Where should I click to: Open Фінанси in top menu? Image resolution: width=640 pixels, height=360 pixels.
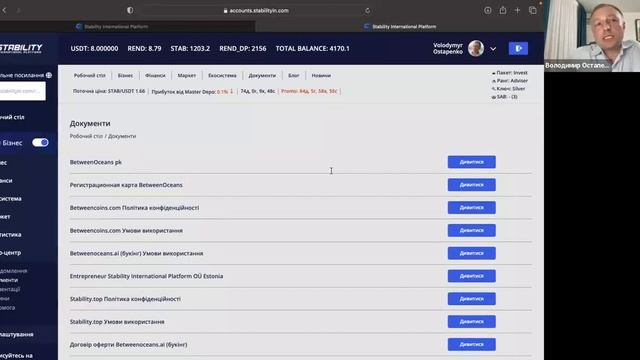point(155,76)
